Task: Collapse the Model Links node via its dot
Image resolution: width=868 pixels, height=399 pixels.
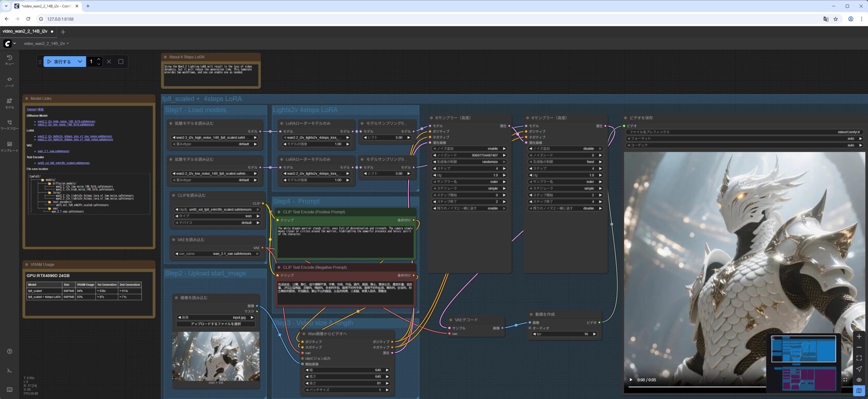Action: click(26, 99)
